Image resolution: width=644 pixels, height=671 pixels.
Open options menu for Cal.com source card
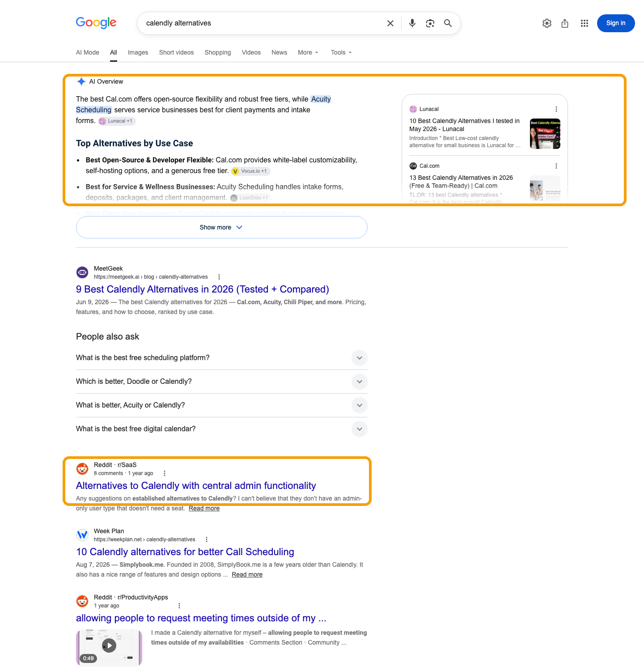(x=556, y=166)
